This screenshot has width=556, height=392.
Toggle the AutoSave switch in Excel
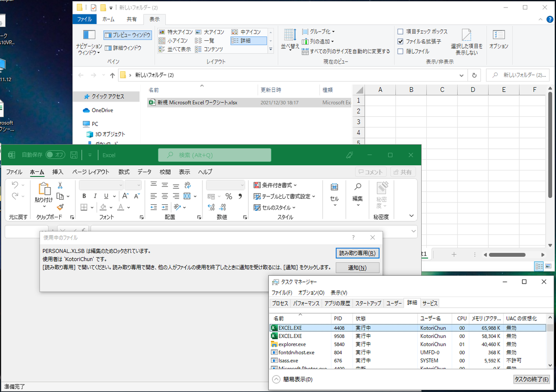coord(55,155)
